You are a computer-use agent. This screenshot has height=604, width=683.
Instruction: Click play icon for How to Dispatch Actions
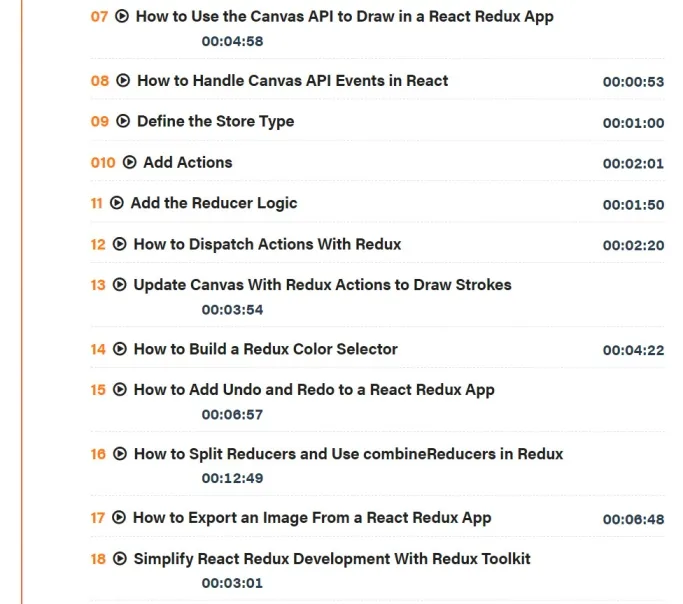tap(120, 244)
